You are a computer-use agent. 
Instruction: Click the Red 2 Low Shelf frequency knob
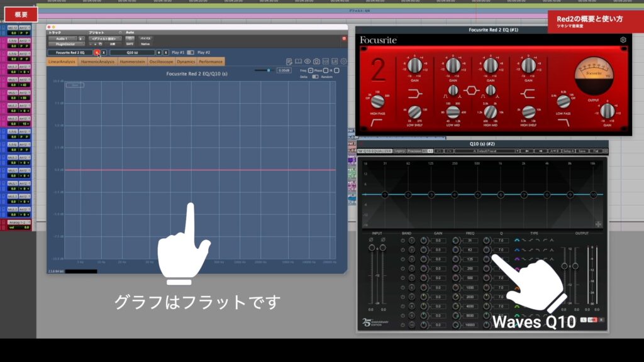[414, 112]
